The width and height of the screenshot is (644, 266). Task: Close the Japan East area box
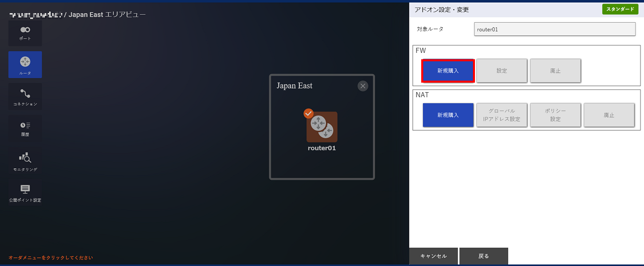pos(363,86)
